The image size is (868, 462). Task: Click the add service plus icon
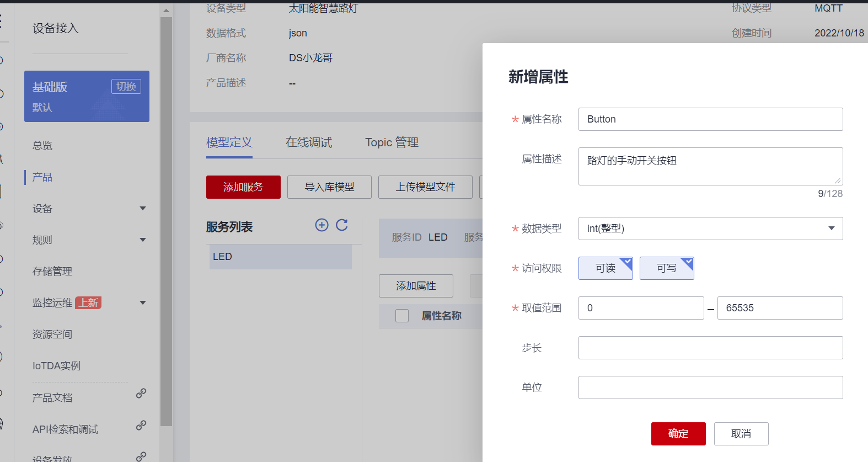322,225
